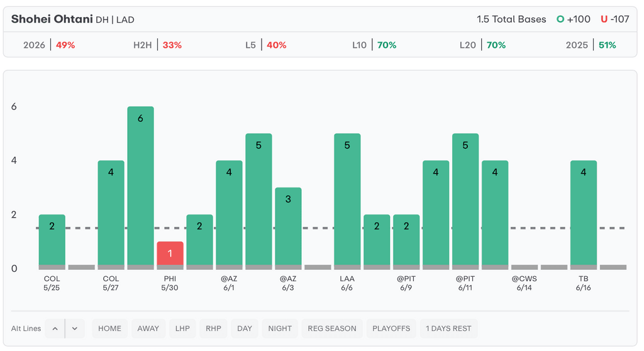Select the L5 40% stat

click(x=266, y=45)
